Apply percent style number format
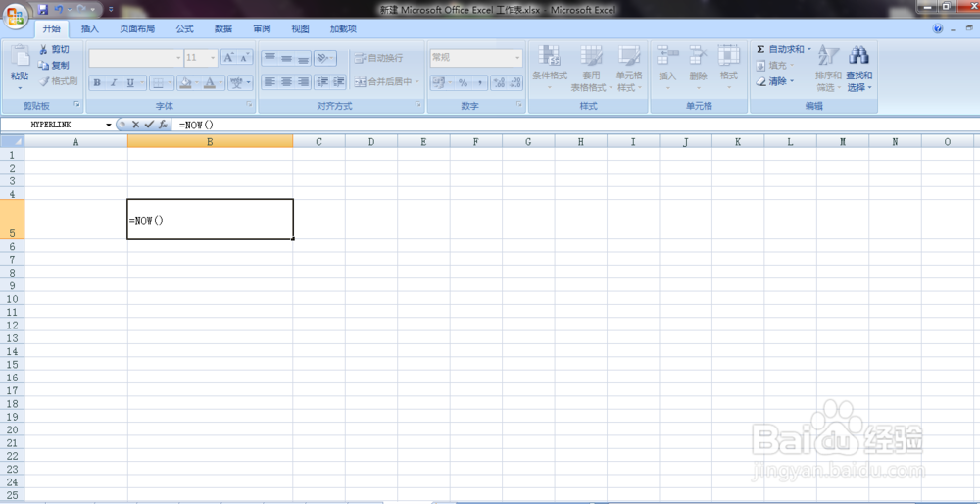The width and height of the screenshot is (980, 504). coord(464,82)
